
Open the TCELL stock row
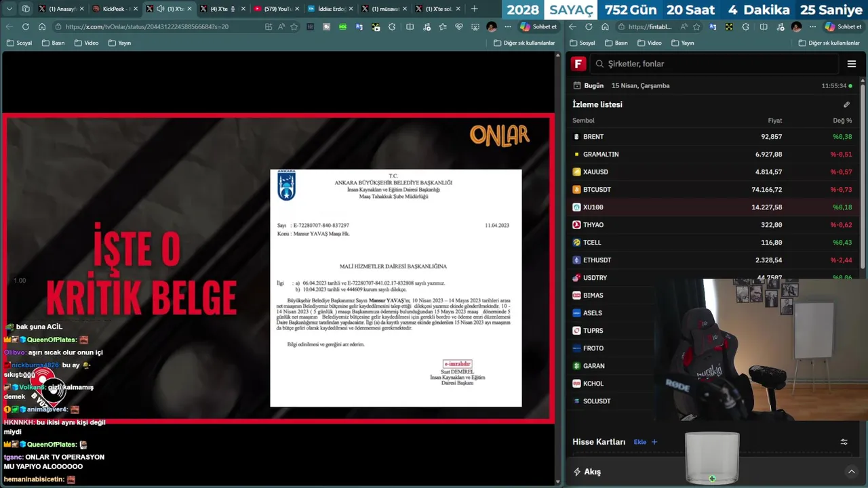point(712,243)
